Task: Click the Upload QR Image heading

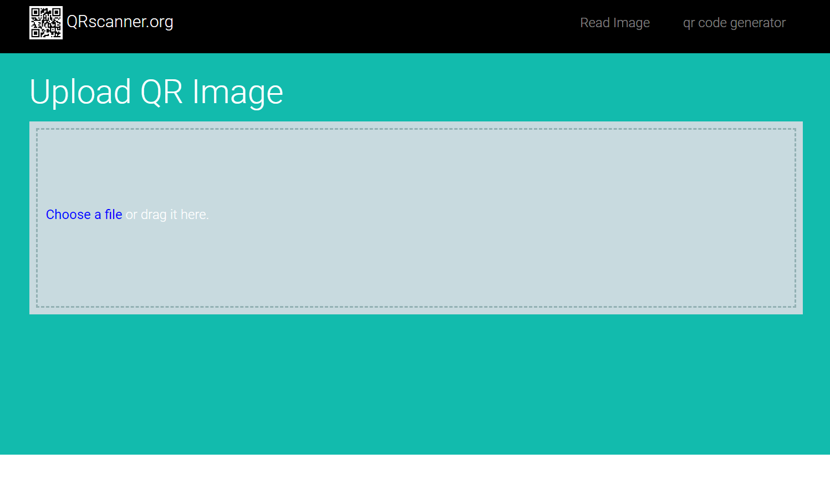Action: click(x=156, y=91)
